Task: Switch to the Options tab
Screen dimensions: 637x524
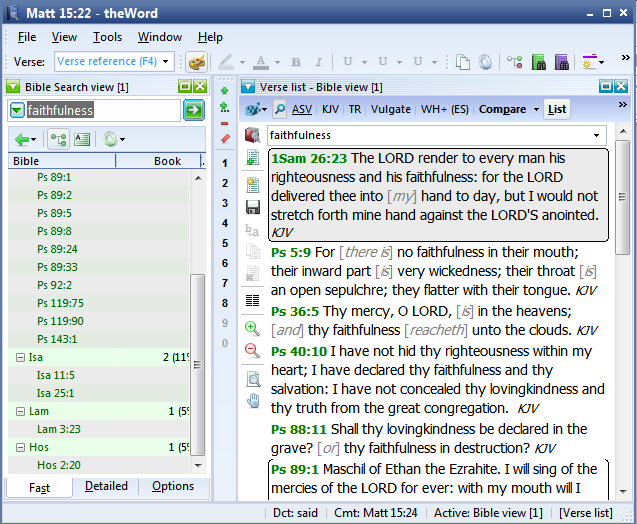Action: (x=173, y=486)
